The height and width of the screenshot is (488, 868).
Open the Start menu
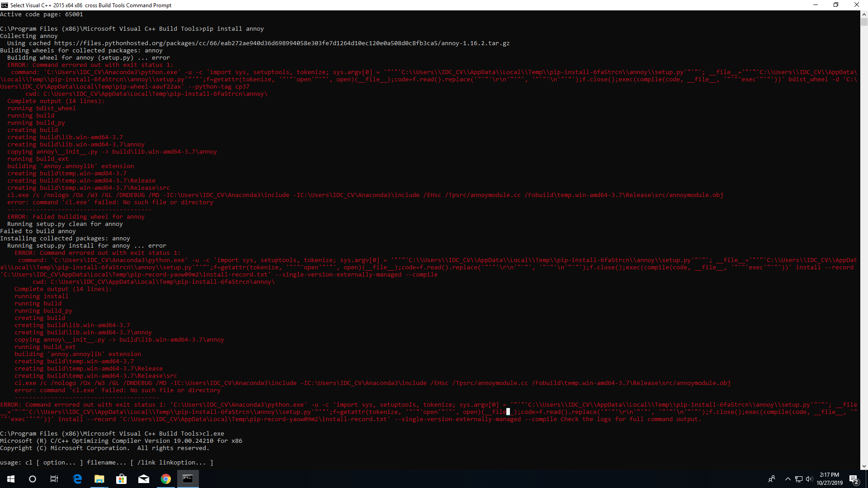10,479
